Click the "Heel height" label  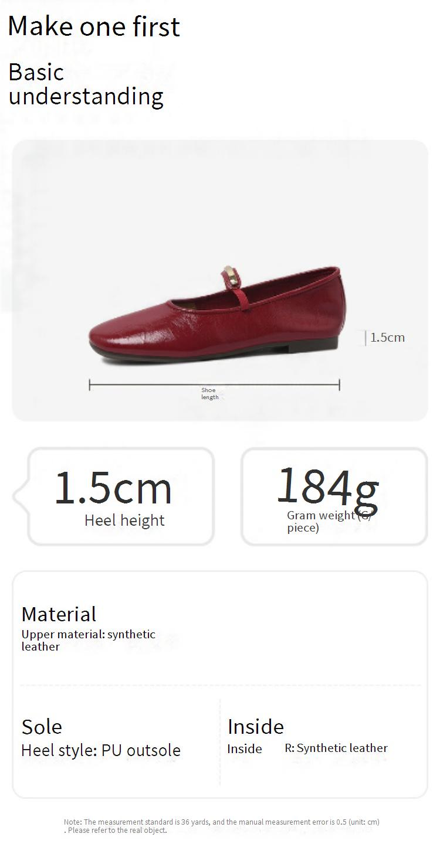point(124,520)
